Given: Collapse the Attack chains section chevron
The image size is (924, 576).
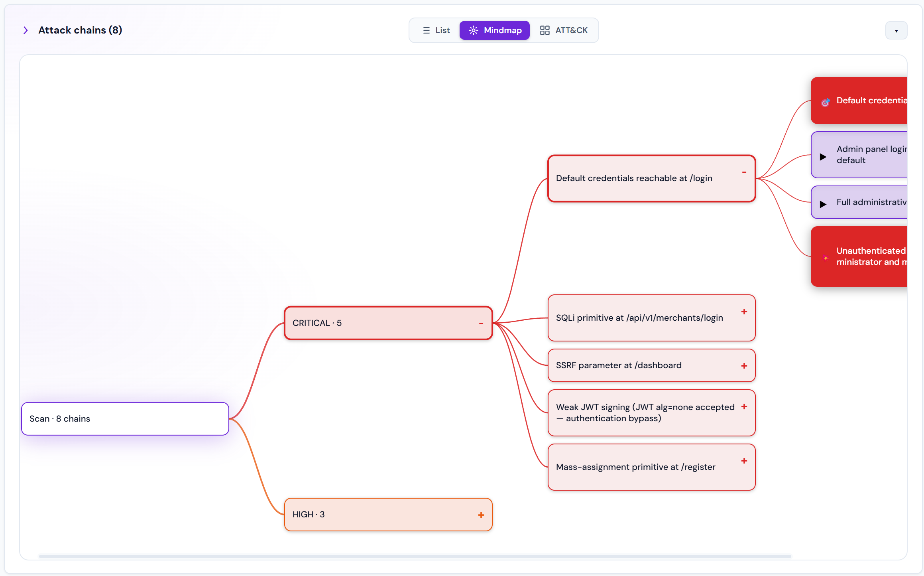Looking at the screenshot, I should coord(26,30).
